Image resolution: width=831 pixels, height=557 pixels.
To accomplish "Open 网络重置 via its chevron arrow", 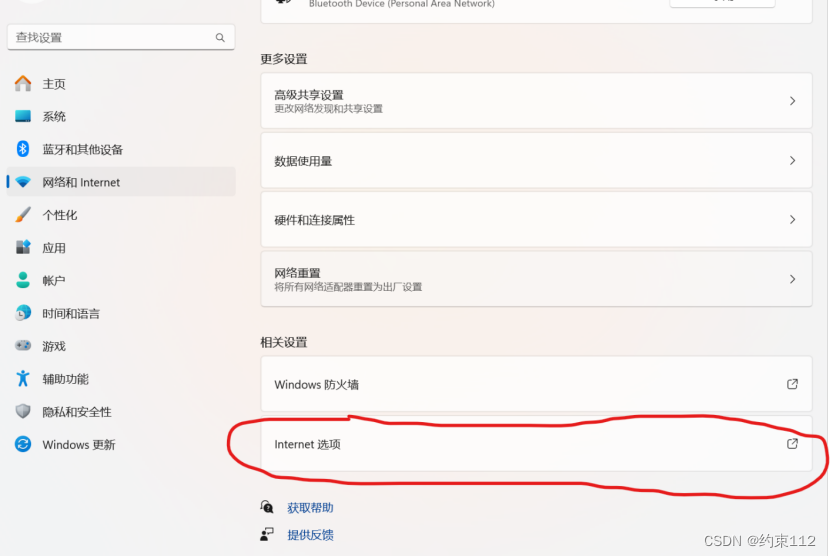I will pyautogui.click(x=792, y=279).
